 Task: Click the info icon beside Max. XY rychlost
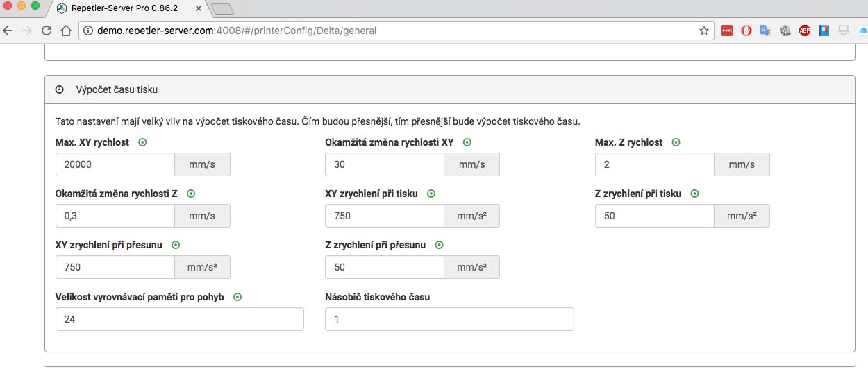tap(143, 142)
